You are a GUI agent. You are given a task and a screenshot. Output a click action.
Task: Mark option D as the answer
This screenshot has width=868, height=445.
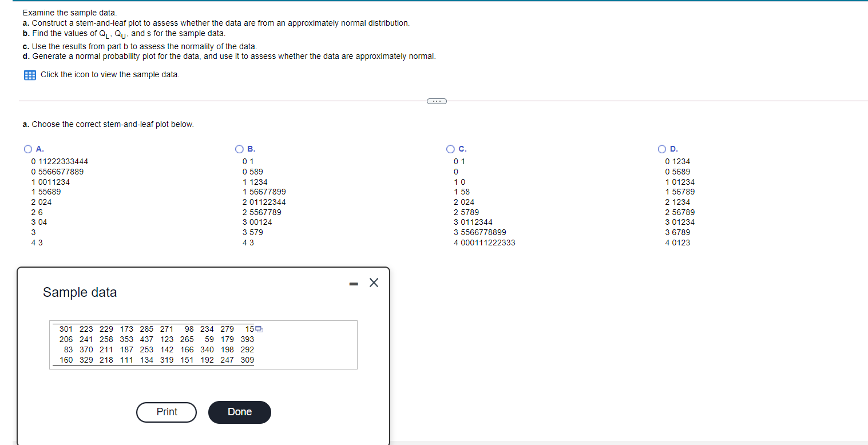(661, 149)
